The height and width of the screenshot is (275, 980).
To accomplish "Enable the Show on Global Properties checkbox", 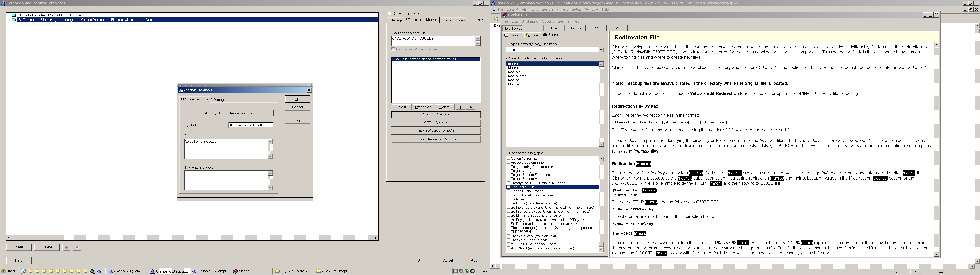I will pyautogui.click(x=389, y=13).
